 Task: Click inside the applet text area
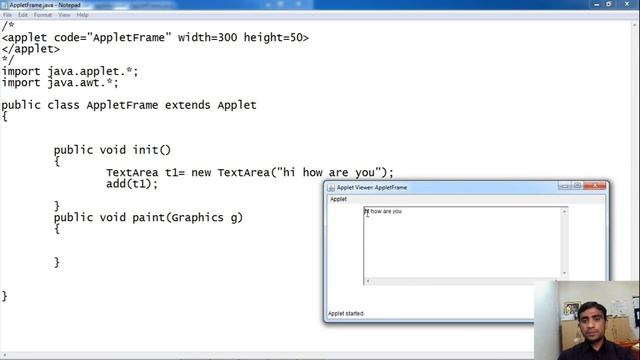point(462,242)
